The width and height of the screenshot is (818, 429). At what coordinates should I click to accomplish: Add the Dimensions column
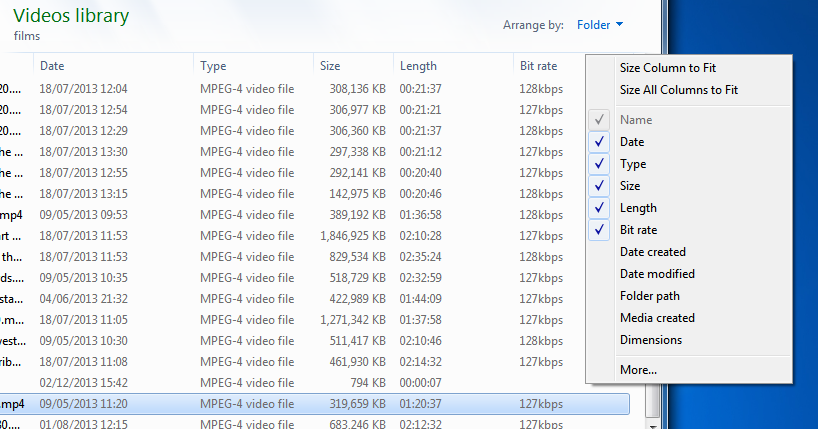pos(650,340)
